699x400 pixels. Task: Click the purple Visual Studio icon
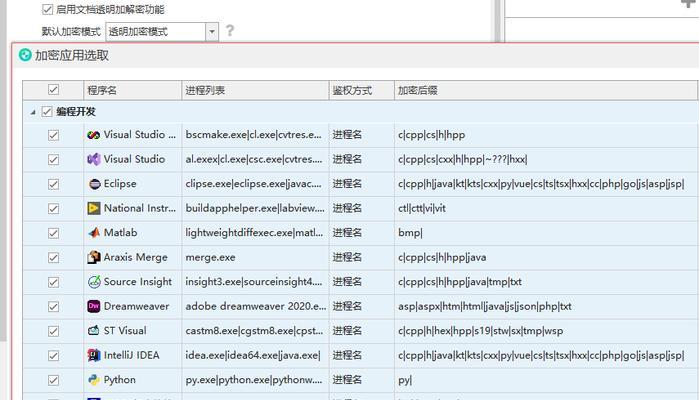click(x=94, y=159)
